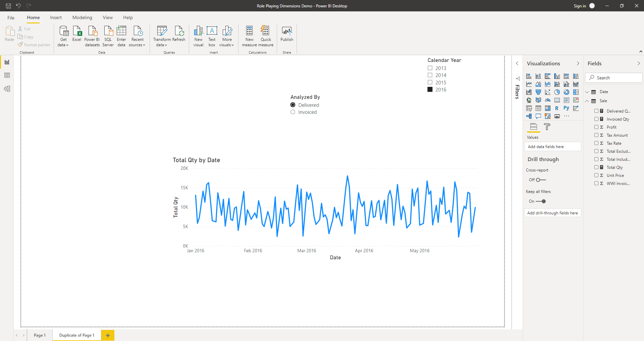This screenshot has height=341, width=644.
Task: Select the pie chart visualization
Action: pos(557,92)
